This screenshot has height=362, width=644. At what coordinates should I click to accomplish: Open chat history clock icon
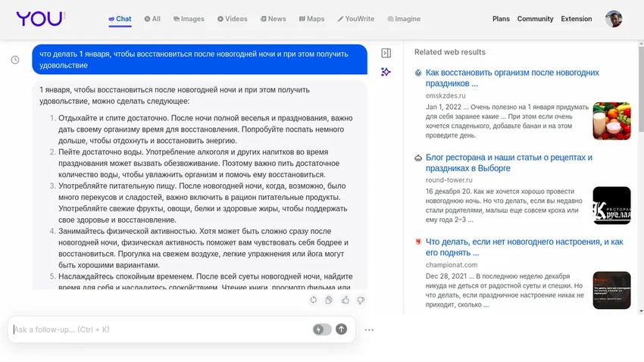click(x=15, y=60)
